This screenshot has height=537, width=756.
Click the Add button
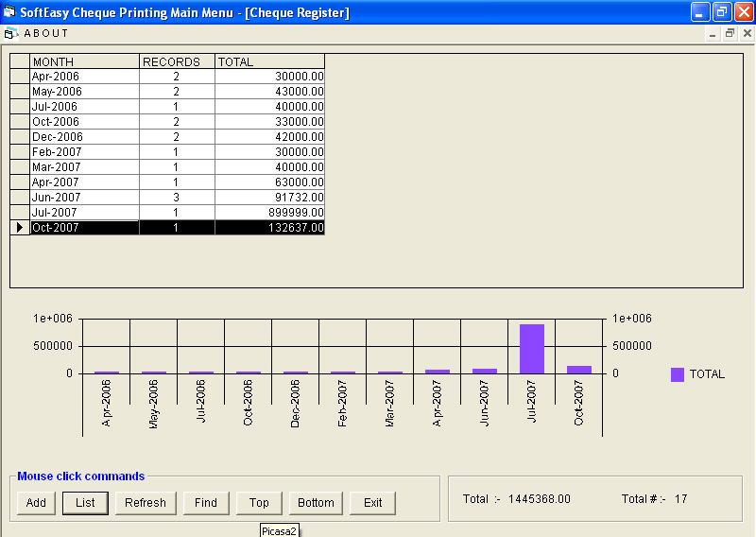click(x=36, y=503)
